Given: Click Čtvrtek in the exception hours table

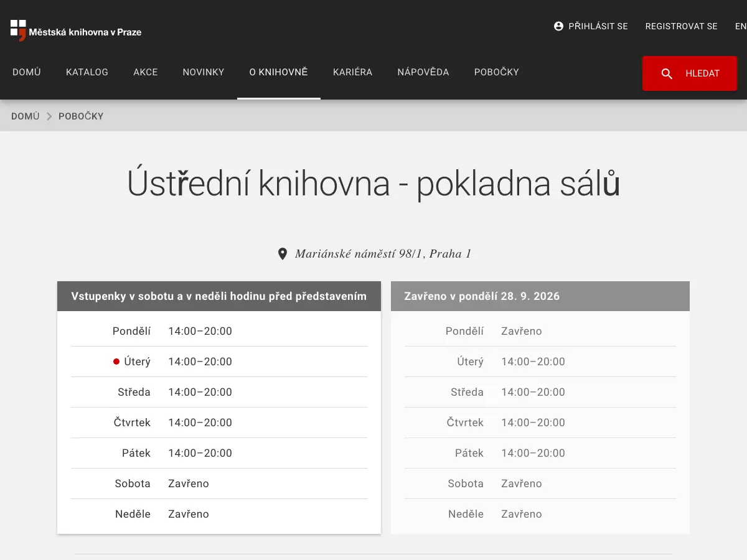Looking at the screenshot, I should tap(465, 422).
